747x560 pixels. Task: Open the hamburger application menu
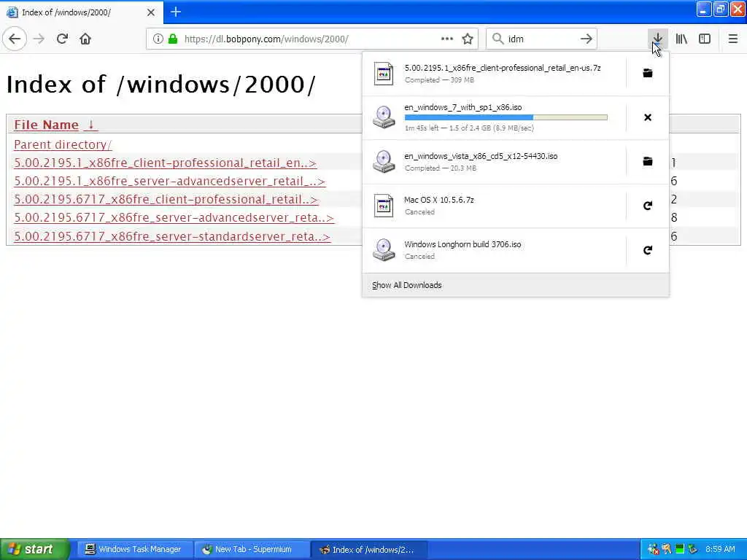[x=732, y=39]
